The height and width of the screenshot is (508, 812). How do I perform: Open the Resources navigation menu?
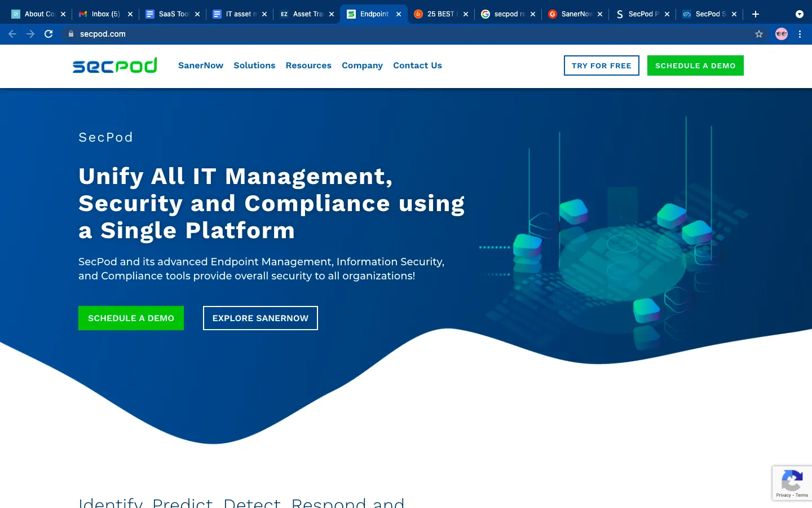pos(308,65)
